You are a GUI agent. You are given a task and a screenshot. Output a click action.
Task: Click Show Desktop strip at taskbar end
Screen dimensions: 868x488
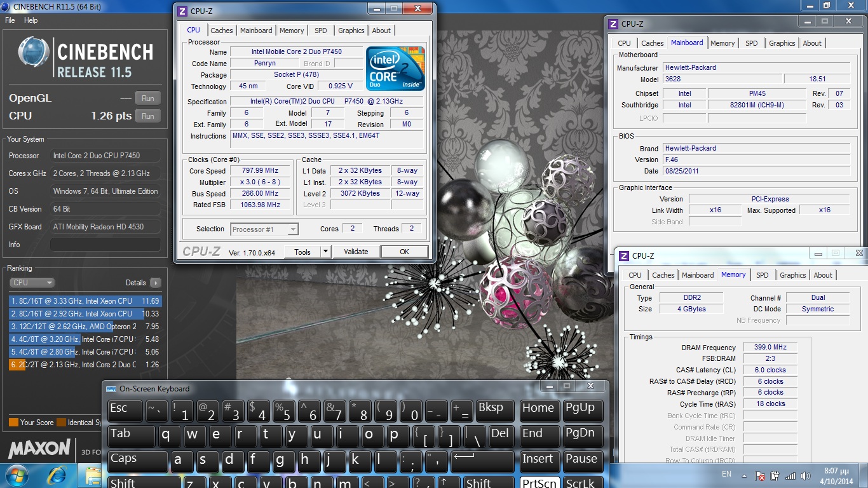coord(864,475)
